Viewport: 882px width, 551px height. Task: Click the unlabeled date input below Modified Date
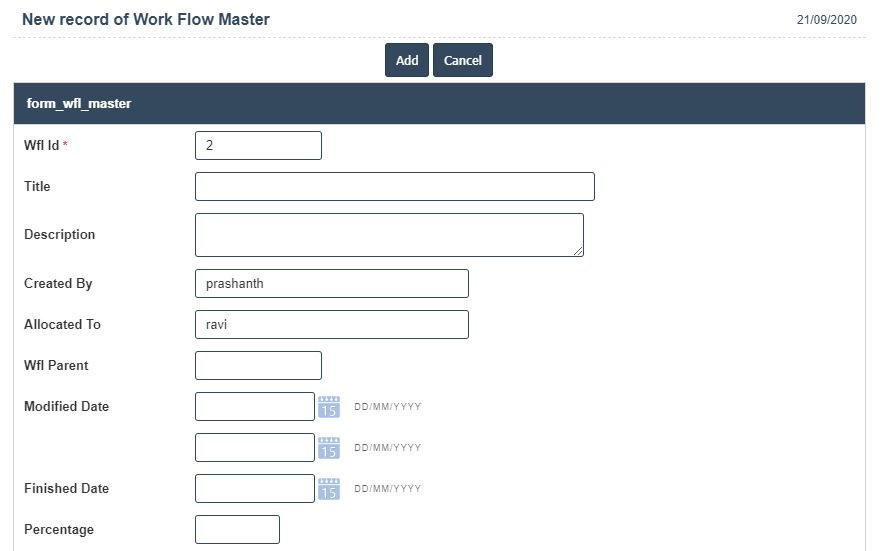coord(254,448)
